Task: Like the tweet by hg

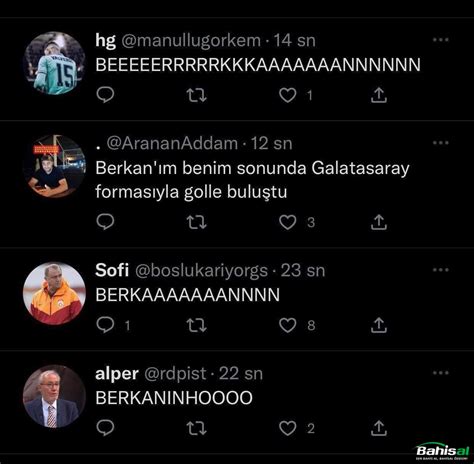Action: (287, 95)
